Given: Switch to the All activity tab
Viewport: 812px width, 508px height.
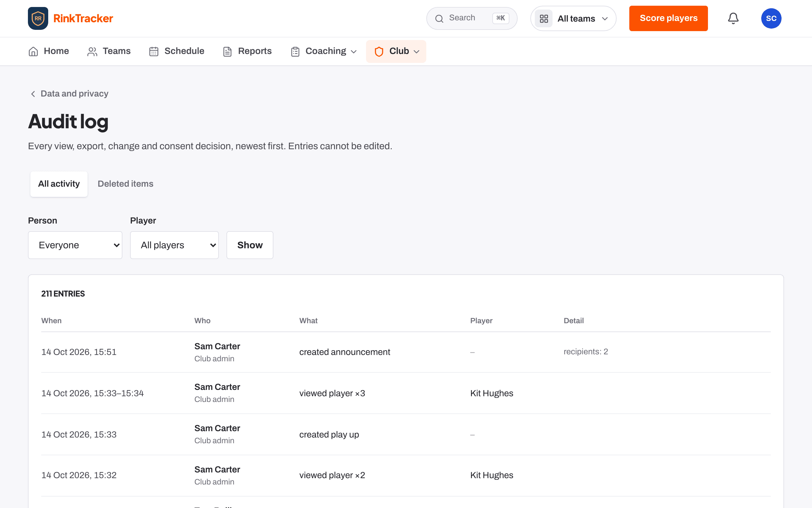Looking at the screenshot, I should click(59, 184).
